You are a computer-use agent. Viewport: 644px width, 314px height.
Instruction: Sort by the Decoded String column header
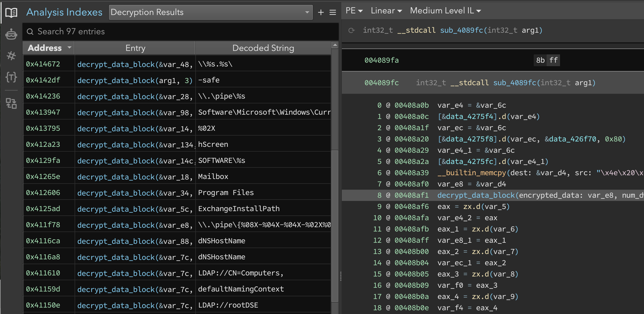(263, 48)
